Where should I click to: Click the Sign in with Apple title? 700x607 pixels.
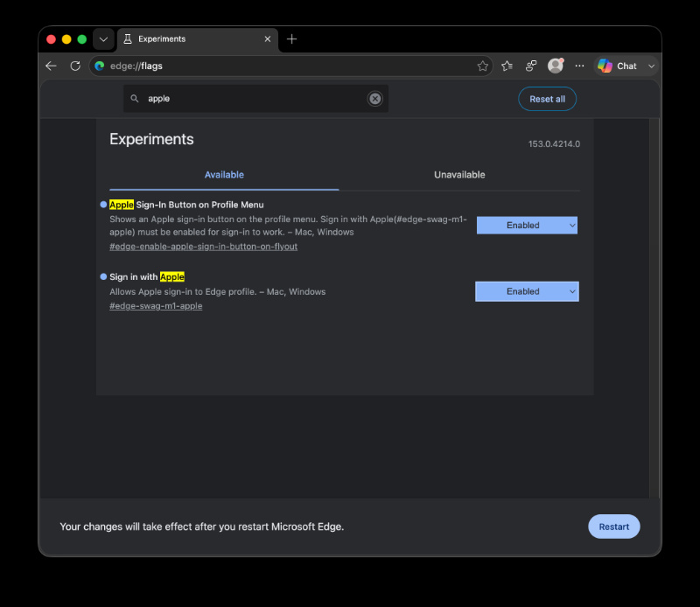click(147, 277)
